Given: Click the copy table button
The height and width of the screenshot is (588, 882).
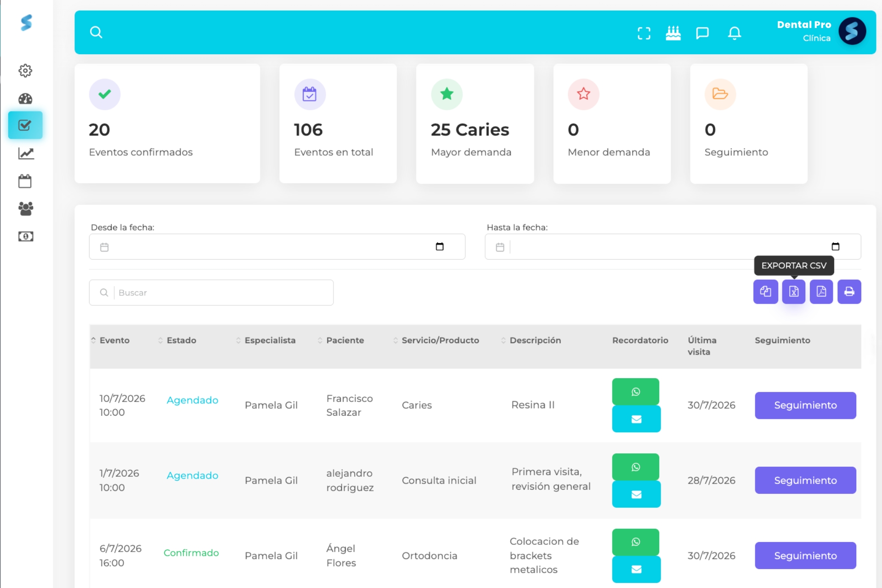Looking at the screenshot, I should click(765, 292).
